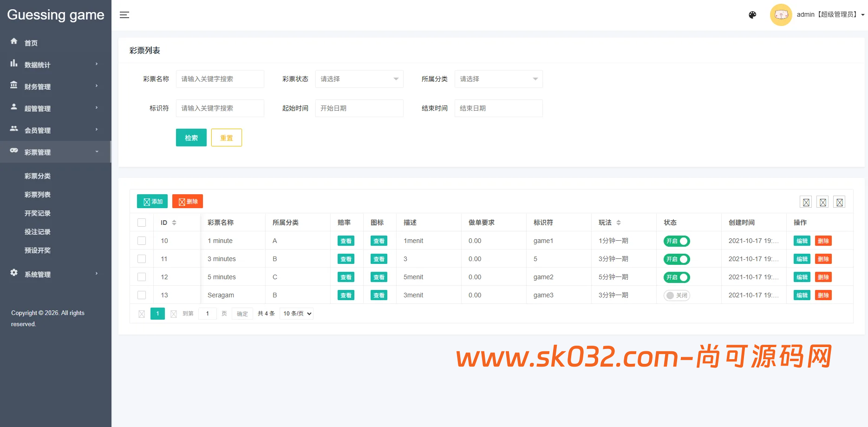The height and width of the screenshot is (427, 868).
Task: Click the 重置 reset button
Action: (226, 138)
